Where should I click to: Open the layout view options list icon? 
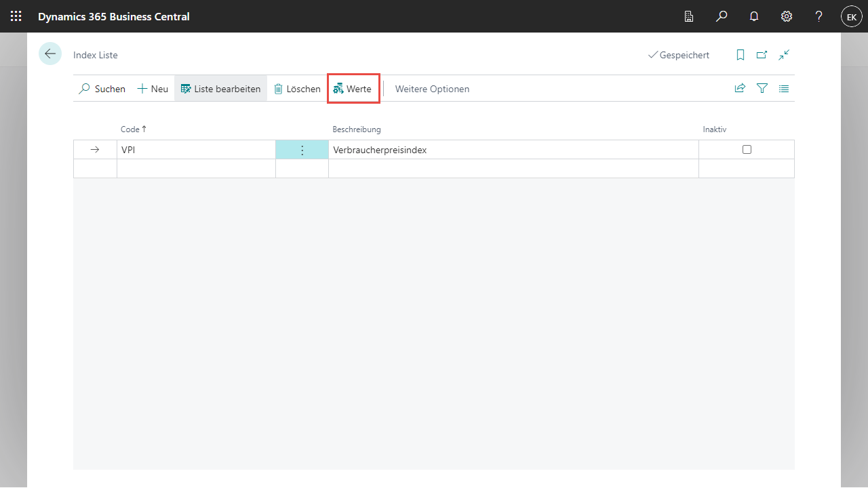click(x=784, y=88)
